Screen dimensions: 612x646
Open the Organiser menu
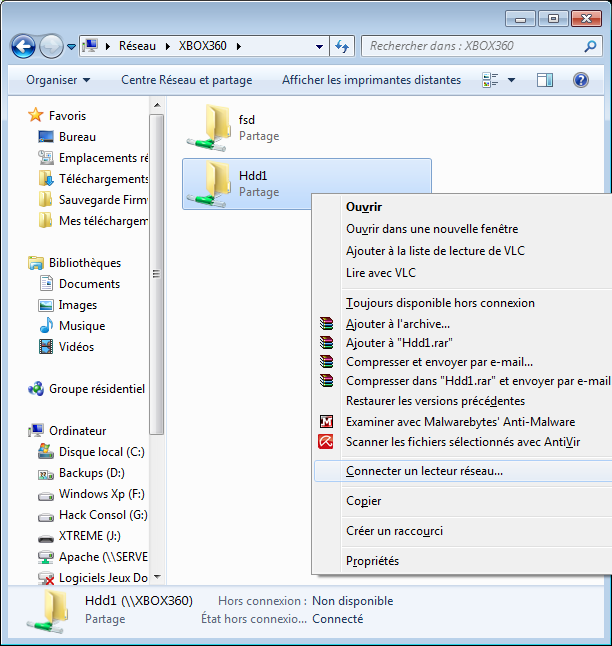point(58,80)
